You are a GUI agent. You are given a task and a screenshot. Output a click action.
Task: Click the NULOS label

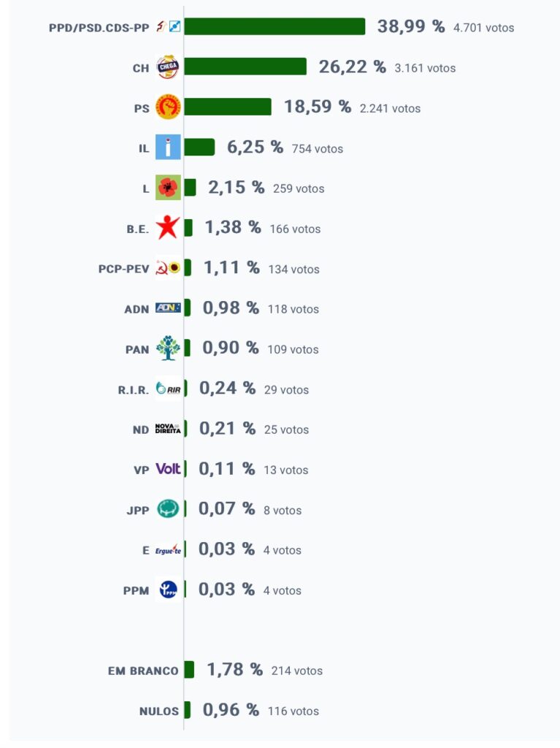pos(159,711)
